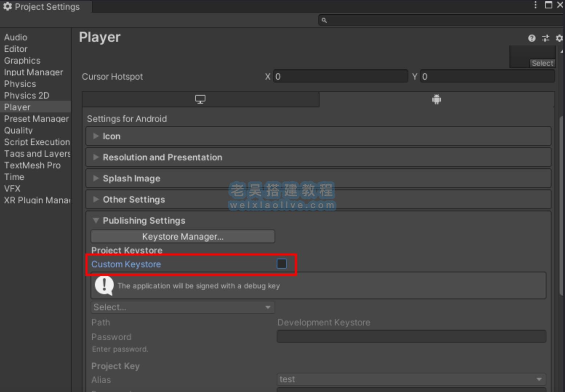Collapse the Publishing Settings section
The height and width of the screenshot is (392, 565).
click(144, 221)
